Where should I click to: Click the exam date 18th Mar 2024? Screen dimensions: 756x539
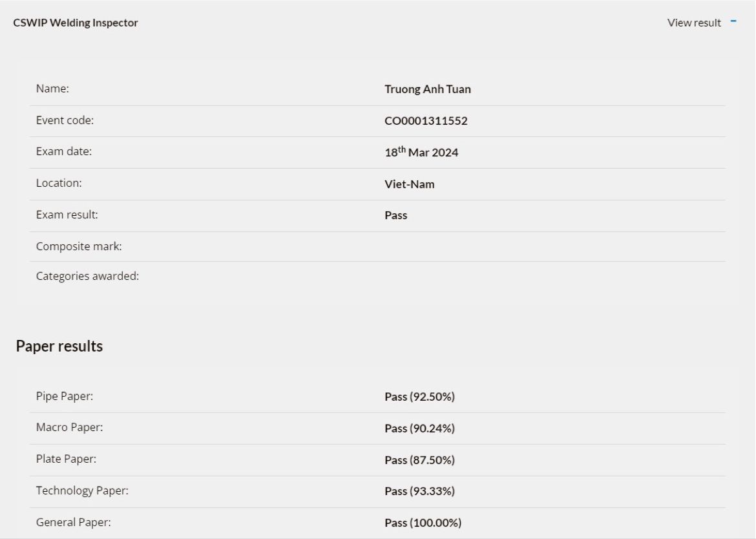coord(421,152)
